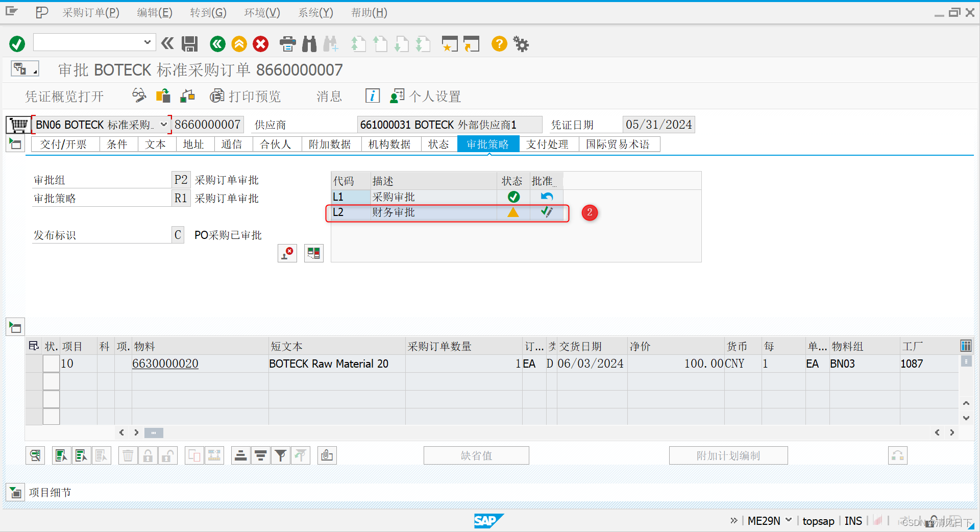
Task: Open the information 'i' icon
Action: [x=373, y=95]
